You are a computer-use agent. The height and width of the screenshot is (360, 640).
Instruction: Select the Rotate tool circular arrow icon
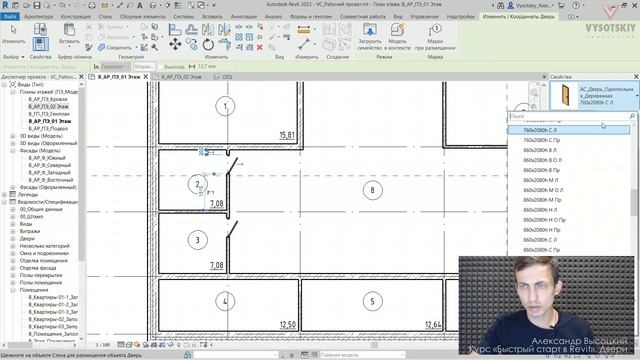point(208,44)
